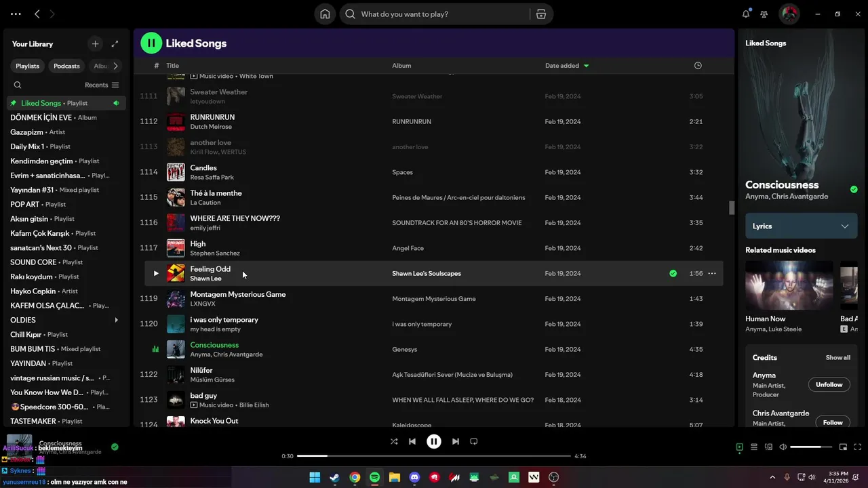Play the Feeling Odd track
The height and width of the screenshot is (488, 868).
(155, 274)
